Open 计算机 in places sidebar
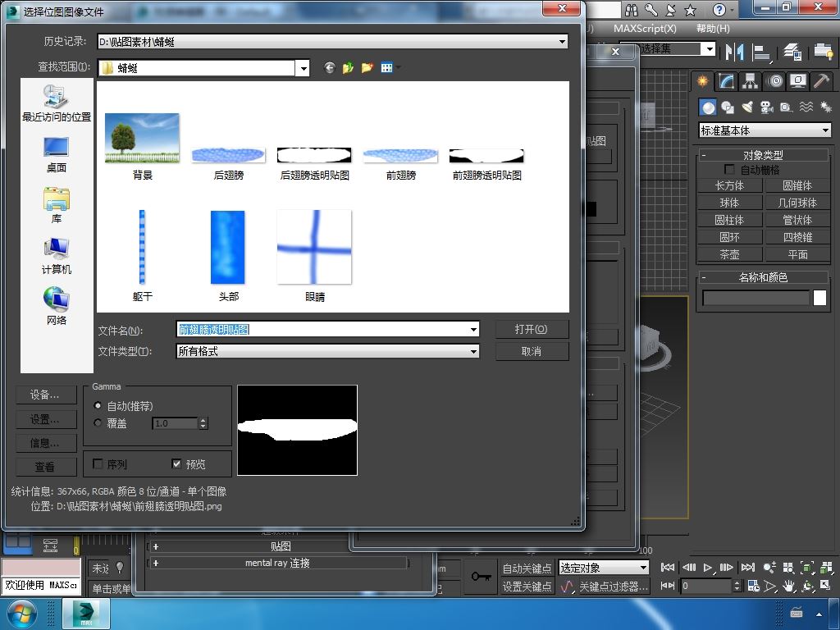The height and width of the screenshot is (630, 840). click(57, 256)
